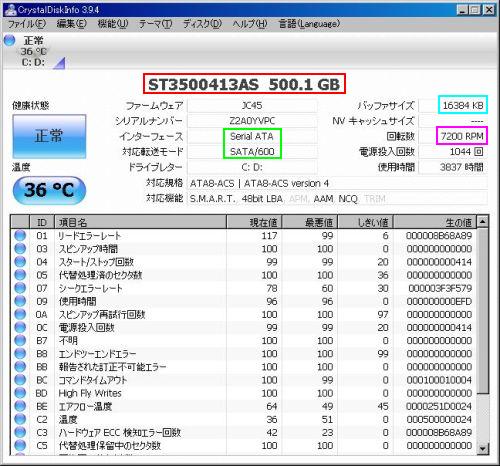Click the ST3500413AS 500.1 GB drive title
Screen dimensions: 500x466
[244, 84]
